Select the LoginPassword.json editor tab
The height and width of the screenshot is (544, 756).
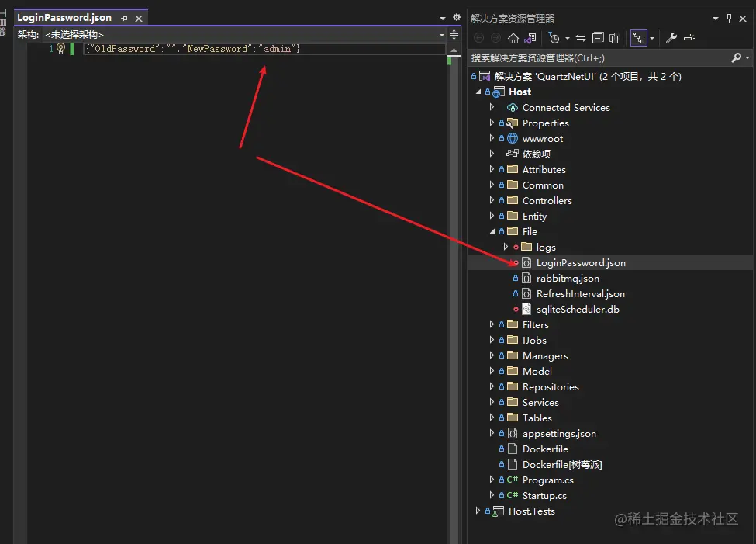coord(64,18)
